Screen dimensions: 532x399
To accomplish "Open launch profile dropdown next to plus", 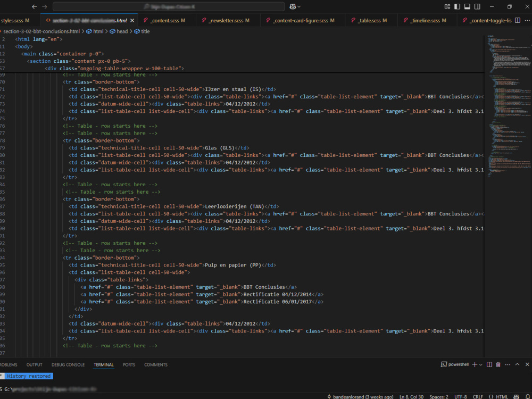I will coord(480,364).
